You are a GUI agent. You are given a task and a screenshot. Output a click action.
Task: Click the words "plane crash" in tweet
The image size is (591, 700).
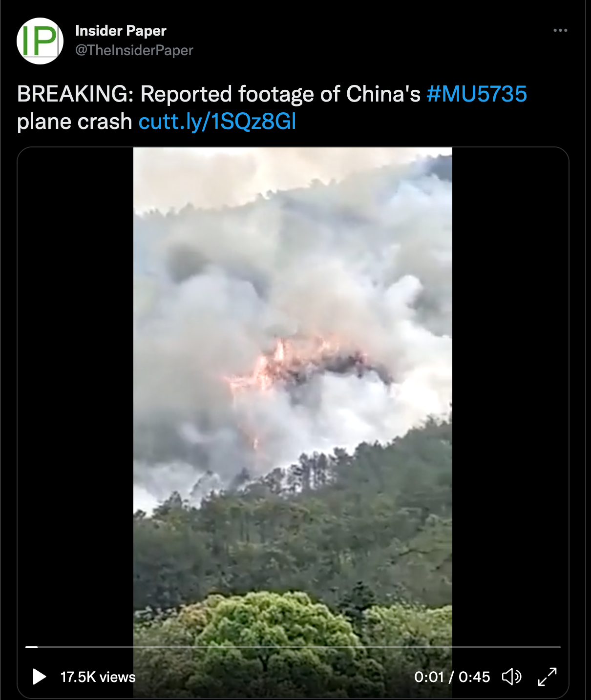tap(74, 122)
